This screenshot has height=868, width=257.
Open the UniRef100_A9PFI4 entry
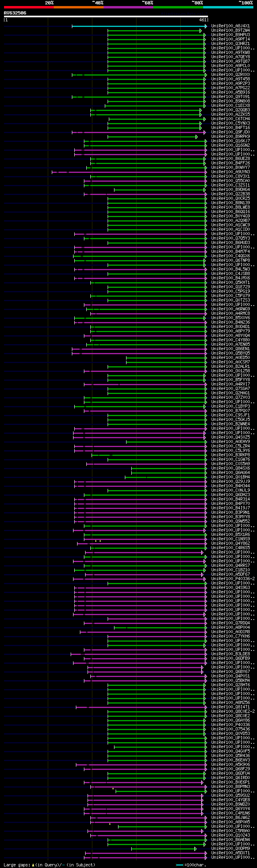[230, 39]
